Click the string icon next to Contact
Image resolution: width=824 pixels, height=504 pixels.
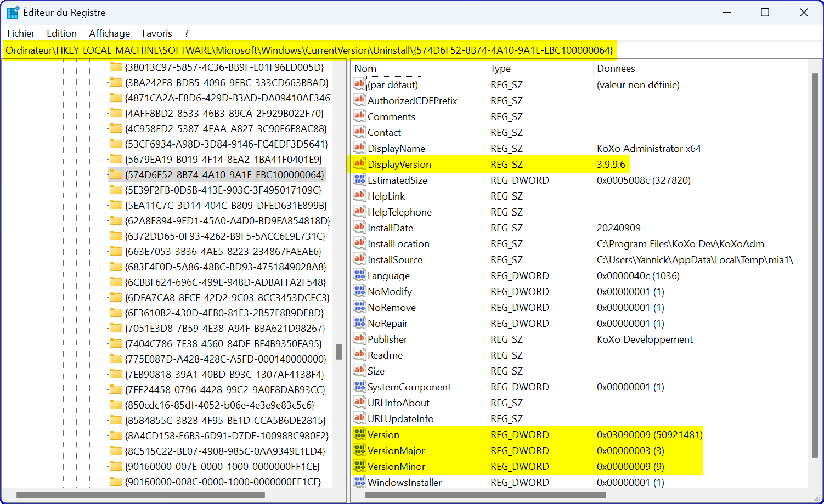[359, 132]
